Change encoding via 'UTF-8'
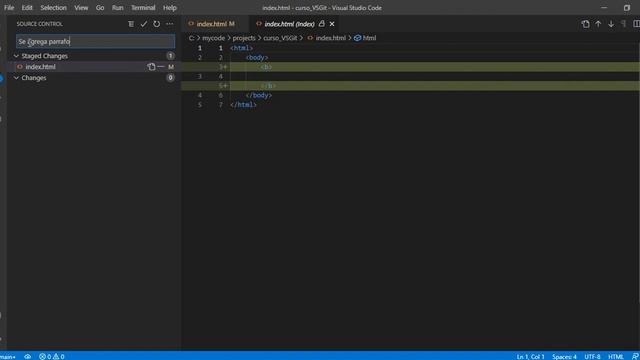This screenshot has height=360, width=640. (x=592, y=356)
